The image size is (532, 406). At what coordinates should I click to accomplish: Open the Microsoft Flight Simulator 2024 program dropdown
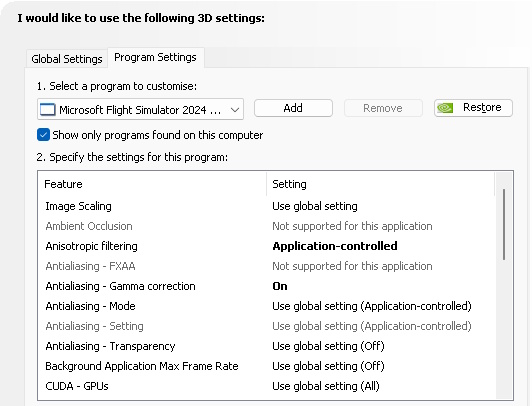(x=140, y=109)
